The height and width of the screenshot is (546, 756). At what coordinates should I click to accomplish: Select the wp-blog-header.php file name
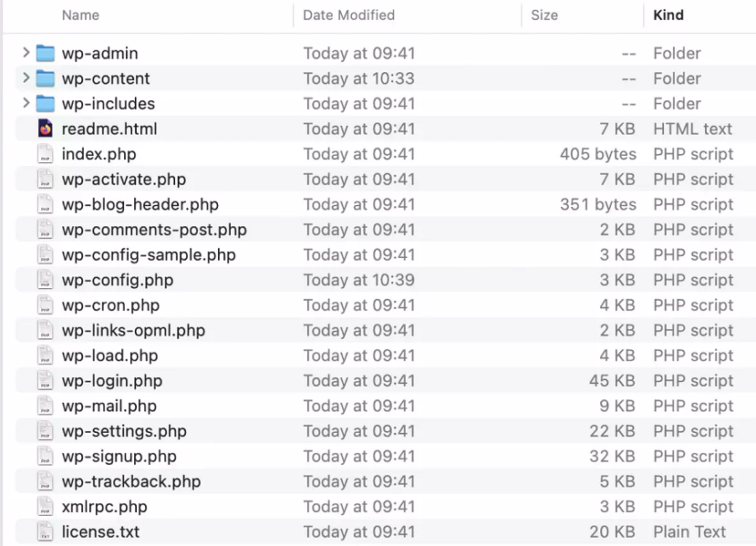pos(140,204)
